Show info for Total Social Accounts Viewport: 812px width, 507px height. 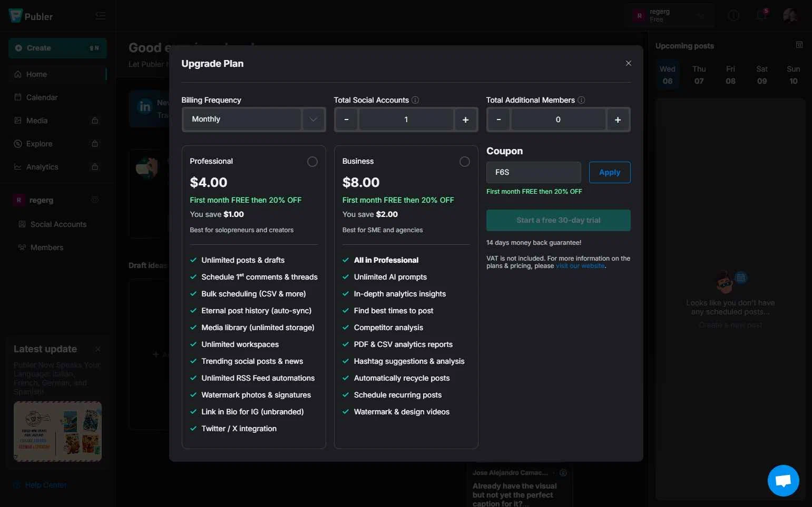click(415, 100)
